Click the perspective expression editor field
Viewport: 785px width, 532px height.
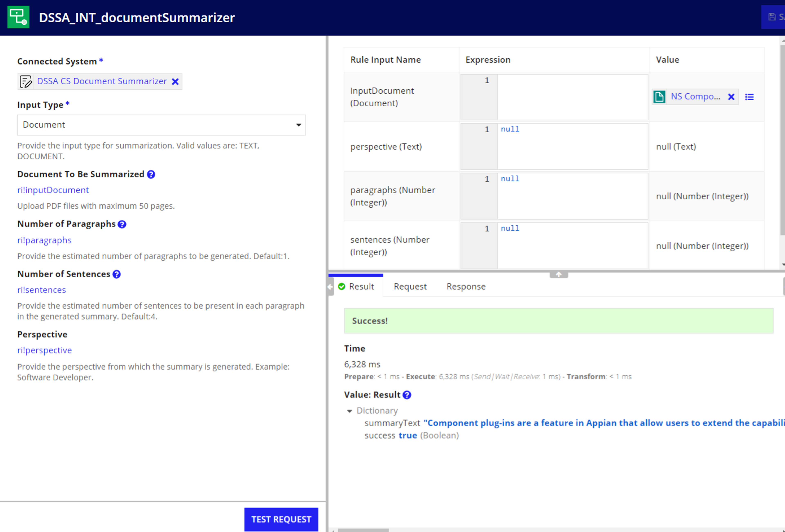pyautogui.click(x=572, y=146)
